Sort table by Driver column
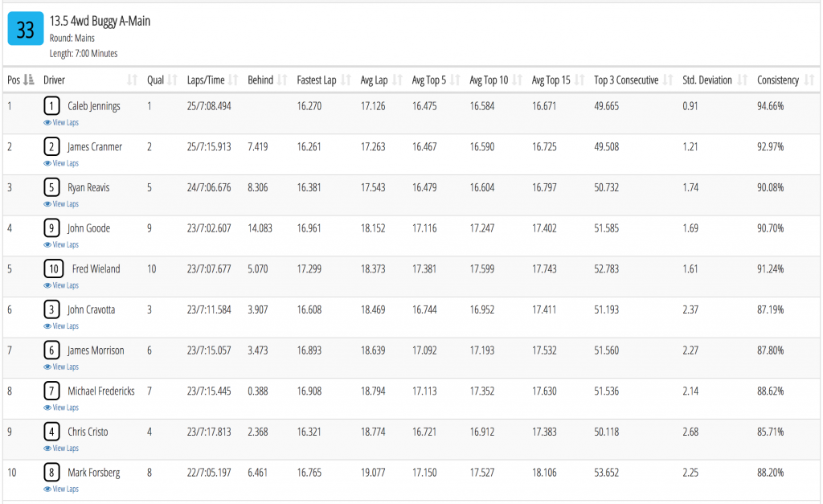The image size is (823, 504). tap(90, 80)
